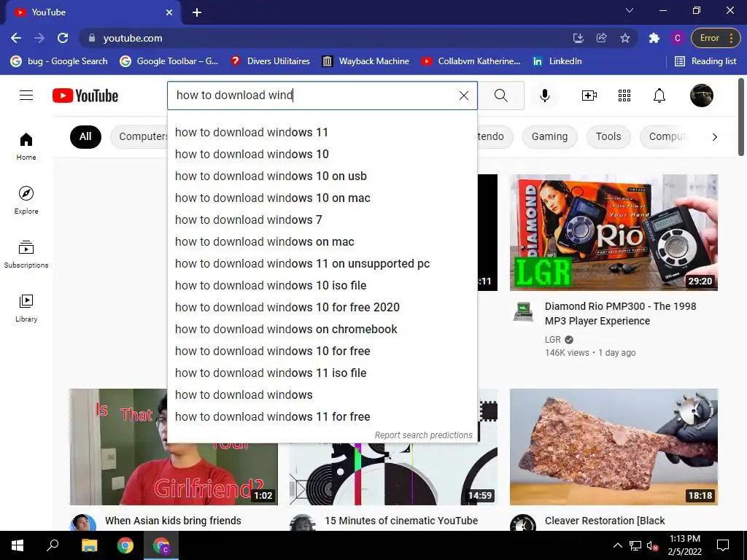Select the Tools filter chip
Image resolution: width=747 pixels, height=560 pixels.
click(608, 136)
